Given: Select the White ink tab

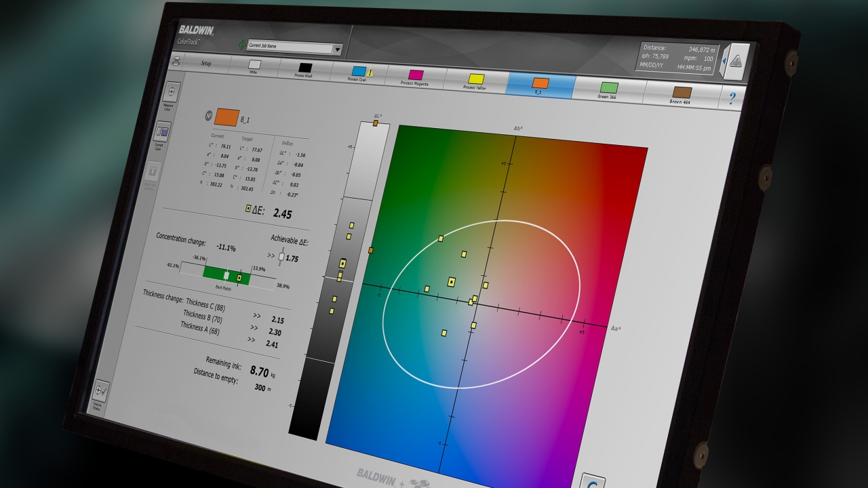Looking at the screenshot, I should (254, 66).
